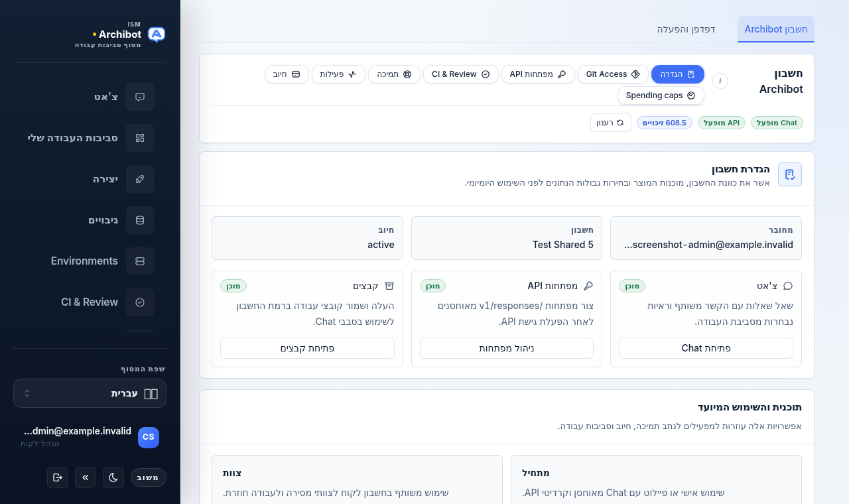The image size is (849, 504).
Task: Click the info icon beside חשבון Archibot
Action: click(720, 81)
